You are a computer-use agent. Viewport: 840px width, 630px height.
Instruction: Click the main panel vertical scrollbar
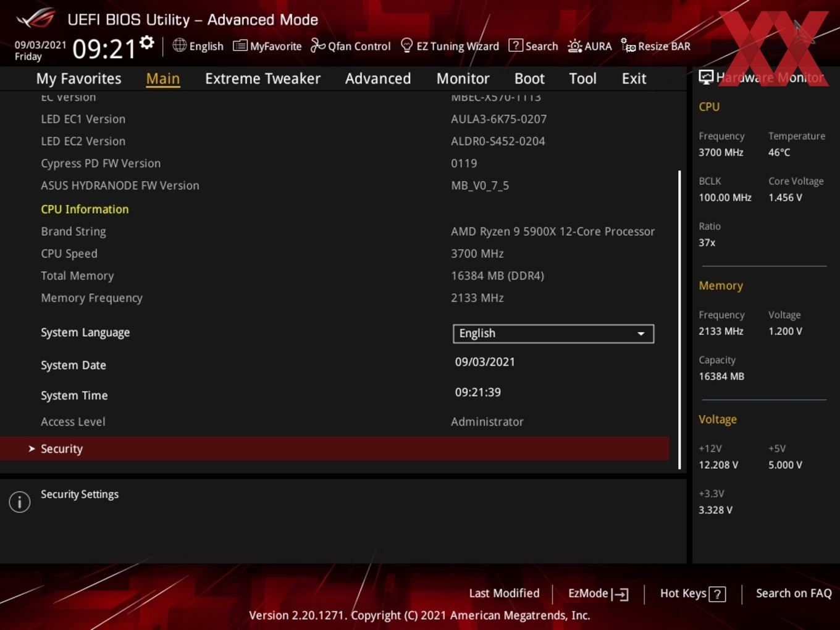(x=679, y=319)
